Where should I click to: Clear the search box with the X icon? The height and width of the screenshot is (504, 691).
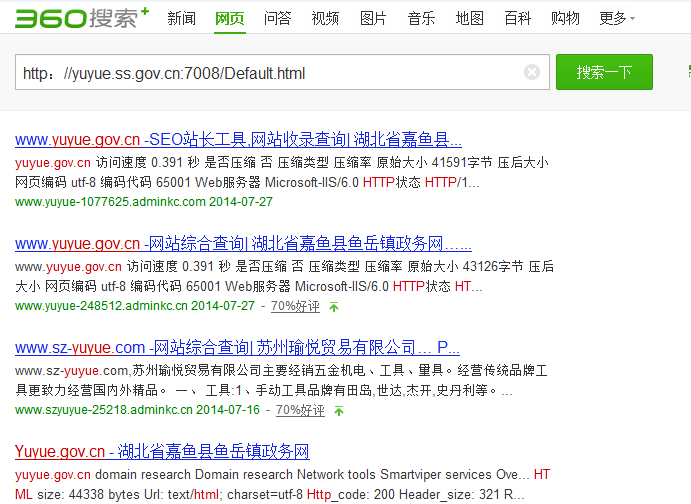[x=532, y=72]
